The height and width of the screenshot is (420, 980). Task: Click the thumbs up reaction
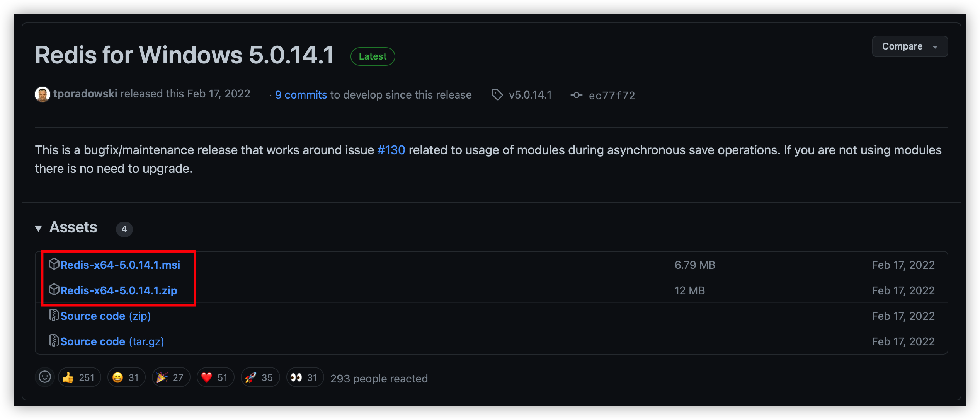pos(79,377)
